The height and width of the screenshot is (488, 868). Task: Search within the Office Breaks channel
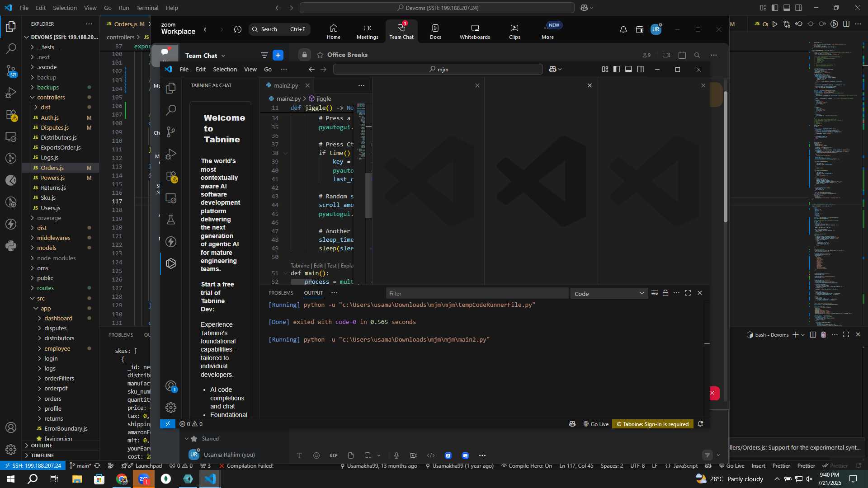tap(697, 55)
